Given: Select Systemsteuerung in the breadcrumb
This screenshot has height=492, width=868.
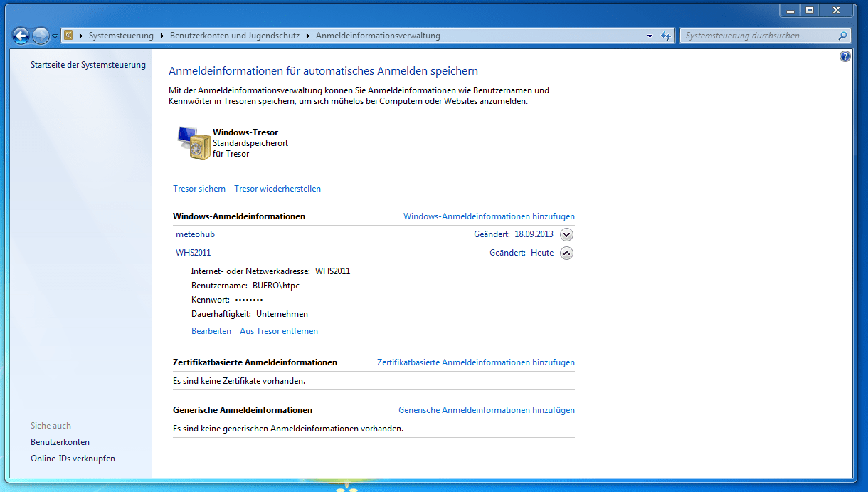Looking at the screenshot, I should tap(121, 36).
